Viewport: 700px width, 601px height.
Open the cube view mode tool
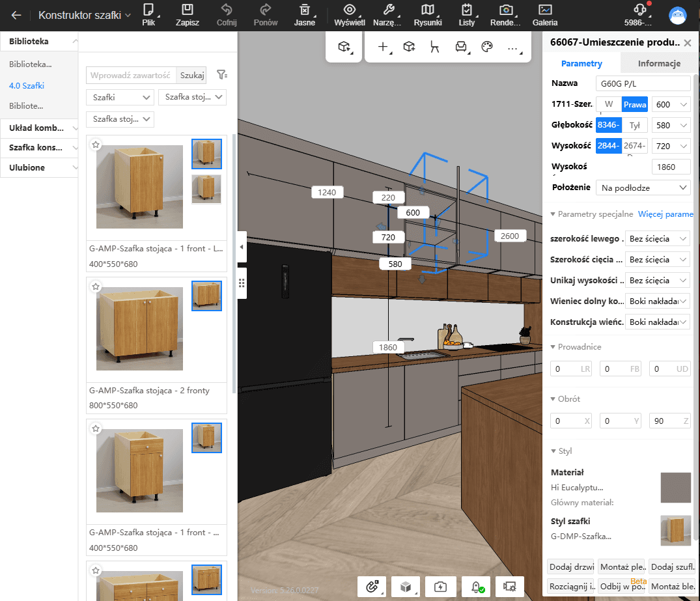click(344, 47)
